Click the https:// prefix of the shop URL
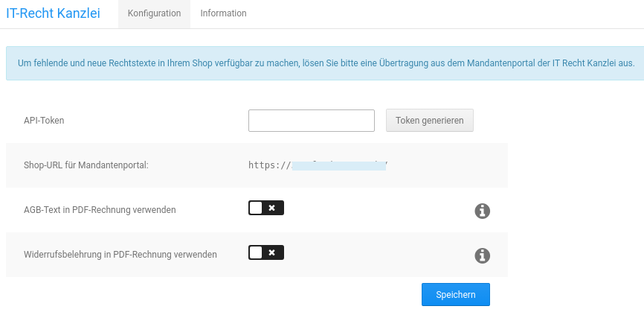 [x=268, y=165]
